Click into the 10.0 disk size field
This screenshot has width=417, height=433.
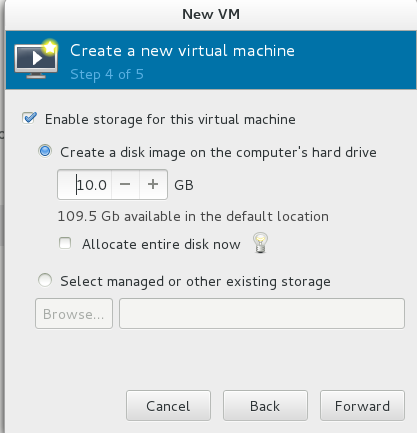[x=85, y=184]
